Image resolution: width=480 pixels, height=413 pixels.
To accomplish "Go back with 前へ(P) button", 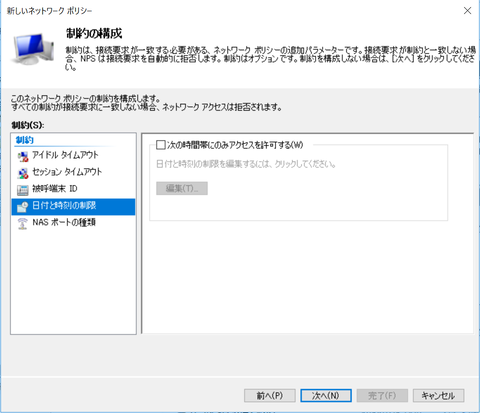I will tap(270, 396).
